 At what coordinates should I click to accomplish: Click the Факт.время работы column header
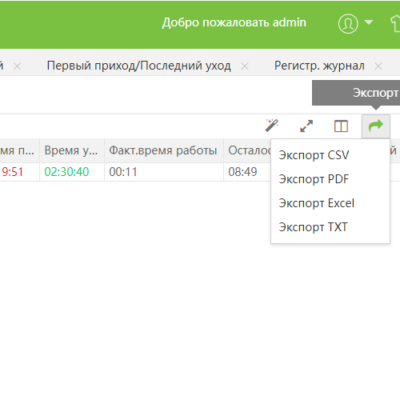pyautogui.click(x=164, y=151)
